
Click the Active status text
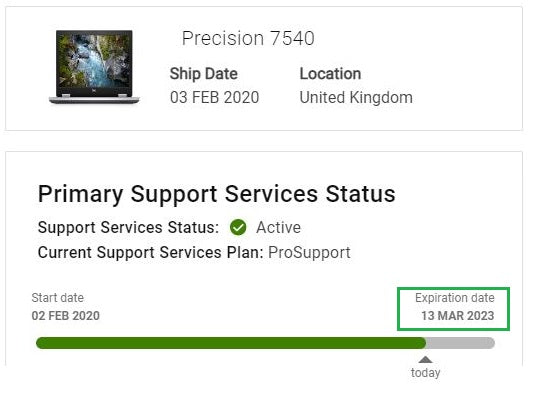(278, 227)
